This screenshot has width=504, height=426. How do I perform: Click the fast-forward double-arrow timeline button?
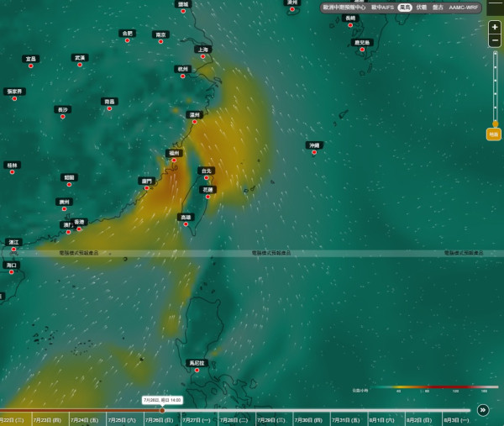click(x=483, y=410)
